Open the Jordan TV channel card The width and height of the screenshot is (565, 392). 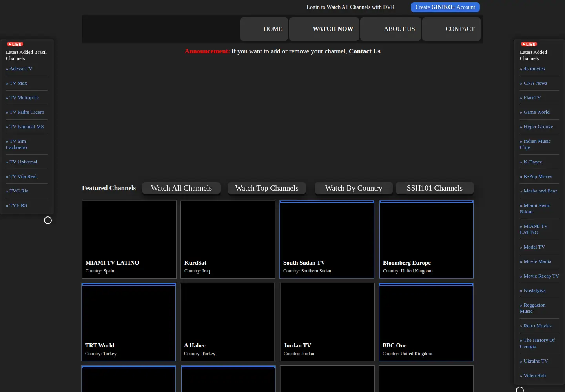327,322
